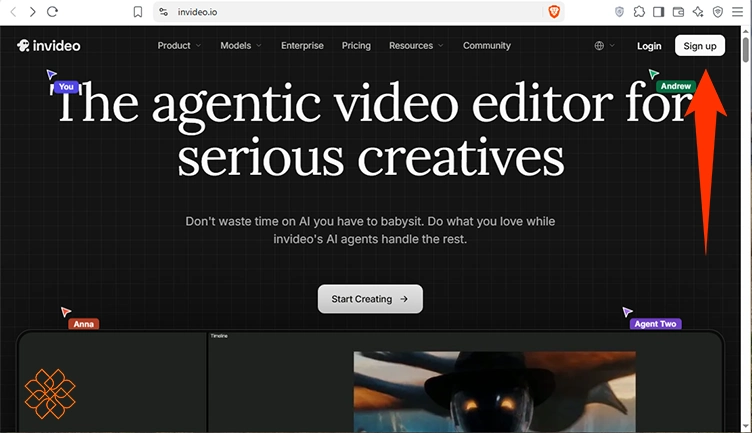
Task: Expand the Resources dropdown menu
Action: 416,46
